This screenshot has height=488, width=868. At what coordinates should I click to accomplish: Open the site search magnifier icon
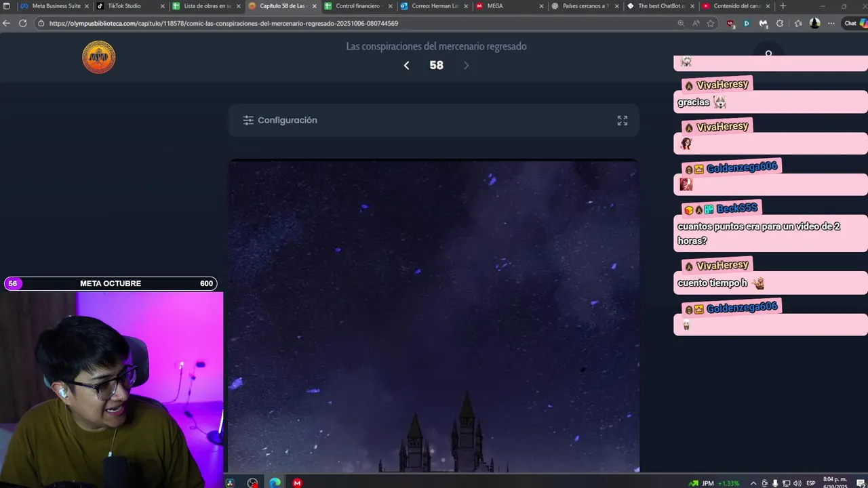coord(768,54)
